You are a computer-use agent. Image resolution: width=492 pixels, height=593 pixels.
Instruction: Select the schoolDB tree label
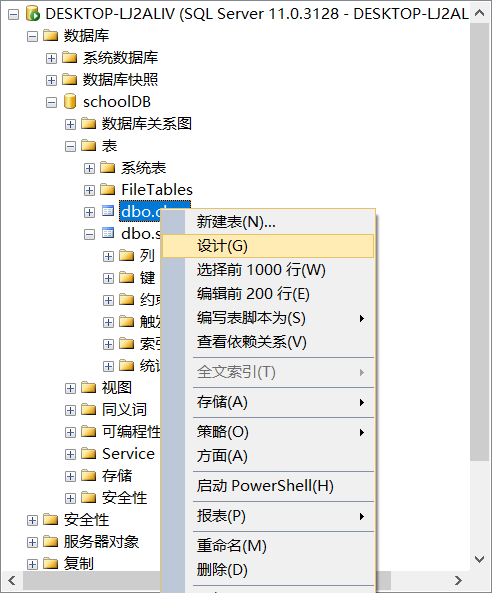[x=117, y=102]
